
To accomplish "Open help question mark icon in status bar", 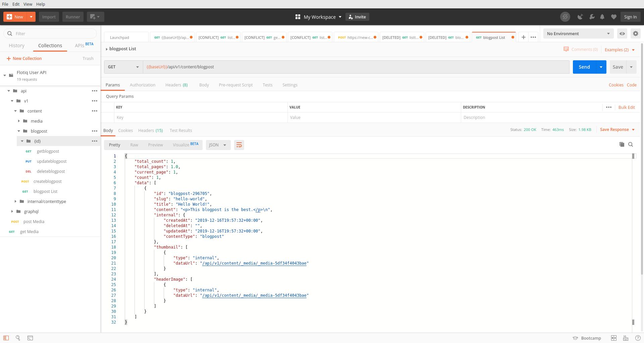I will (638, 338).
